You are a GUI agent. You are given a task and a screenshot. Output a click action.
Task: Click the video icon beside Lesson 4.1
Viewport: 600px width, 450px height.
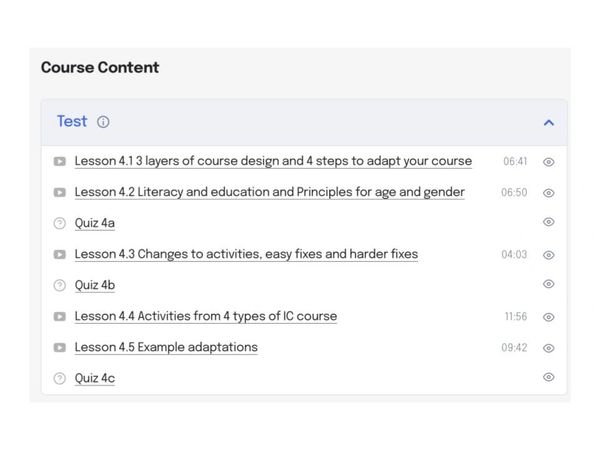click(x=60, y=161)
